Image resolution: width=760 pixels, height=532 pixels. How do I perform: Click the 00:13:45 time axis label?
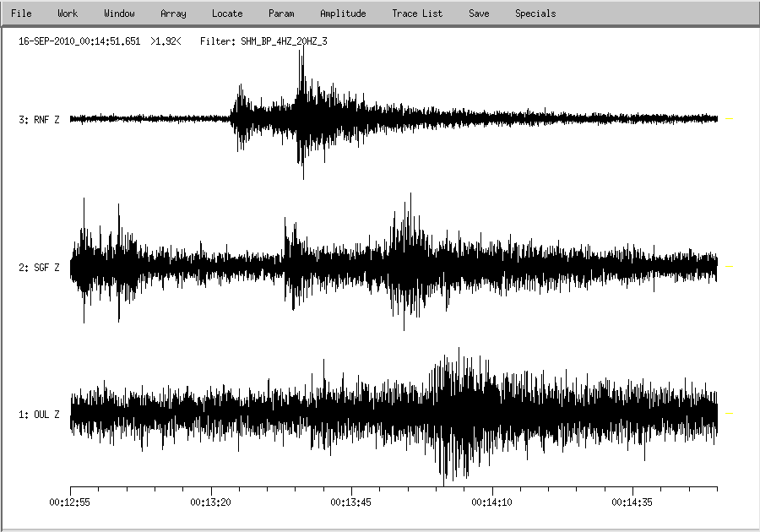tap(352, 502)
